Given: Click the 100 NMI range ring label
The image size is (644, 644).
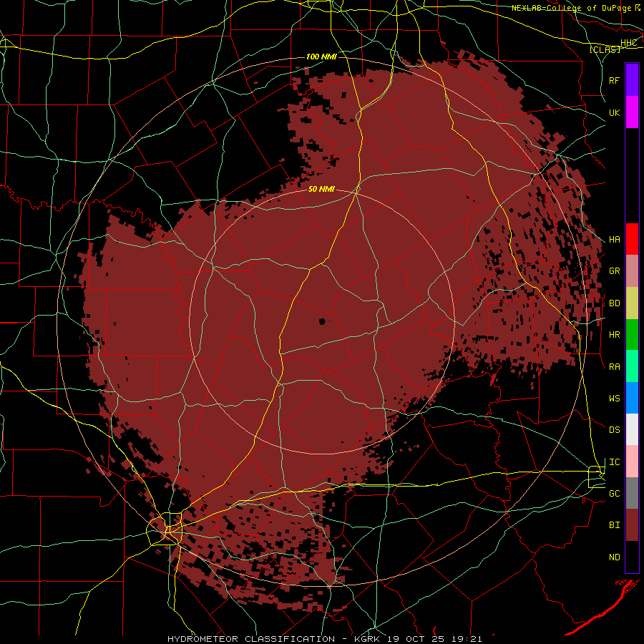Looking at the screenshot, I should click(321, 57).
